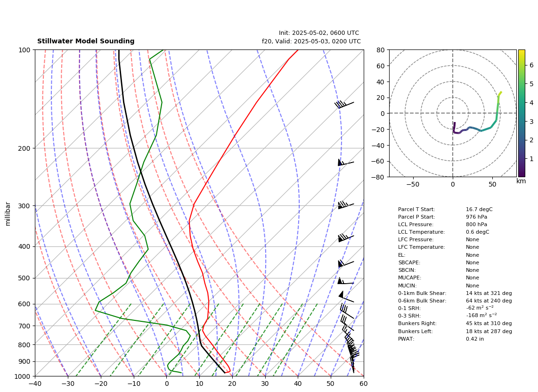Click the PWAT label

tap(406, 339)
